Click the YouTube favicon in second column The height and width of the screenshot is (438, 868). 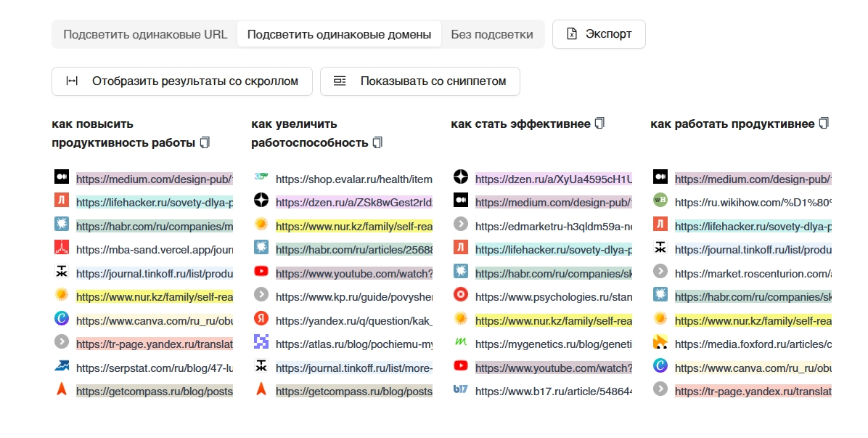click(261, 272)
